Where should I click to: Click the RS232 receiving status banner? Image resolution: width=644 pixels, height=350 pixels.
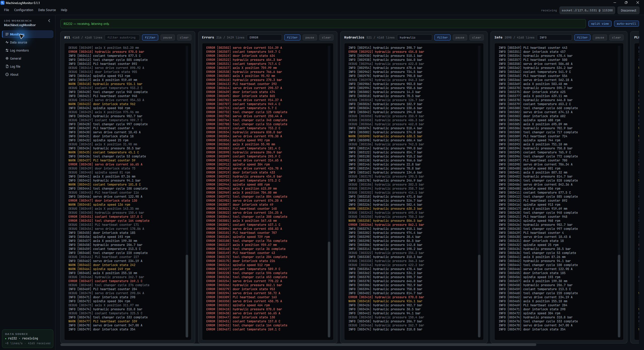point(323,24)
